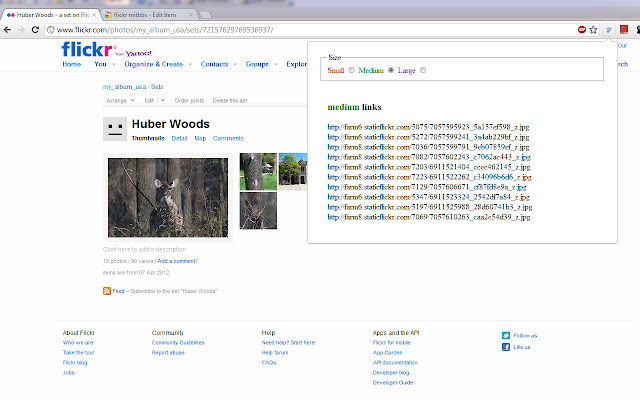Click the Follow us link
Viewport: 640px width, 400px height.
pos(525,336)
